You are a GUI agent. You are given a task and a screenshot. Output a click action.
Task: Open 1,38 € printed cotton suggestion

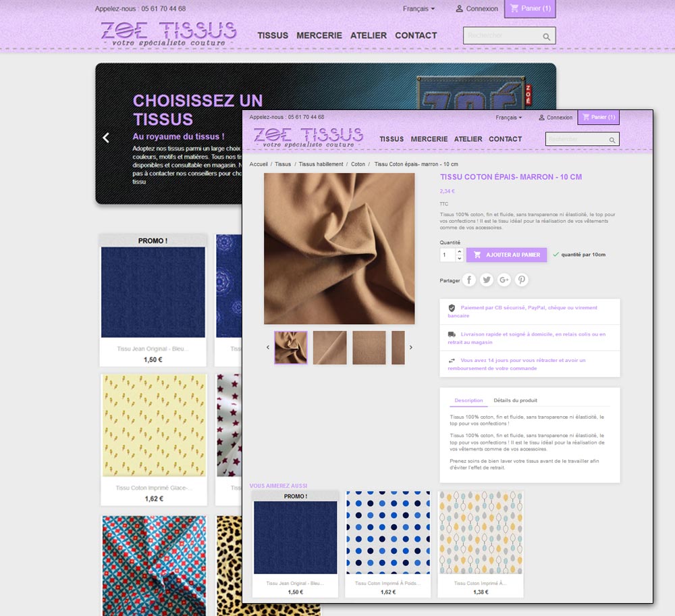tap(481, 544)
